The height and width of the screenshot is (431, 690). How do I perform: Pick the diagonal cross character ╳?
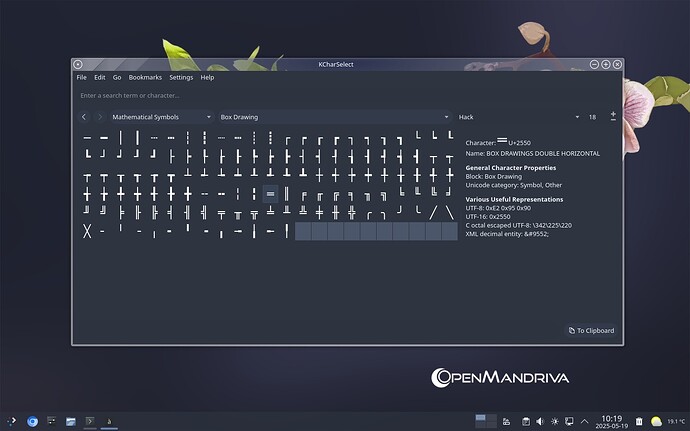coord(87,231)
